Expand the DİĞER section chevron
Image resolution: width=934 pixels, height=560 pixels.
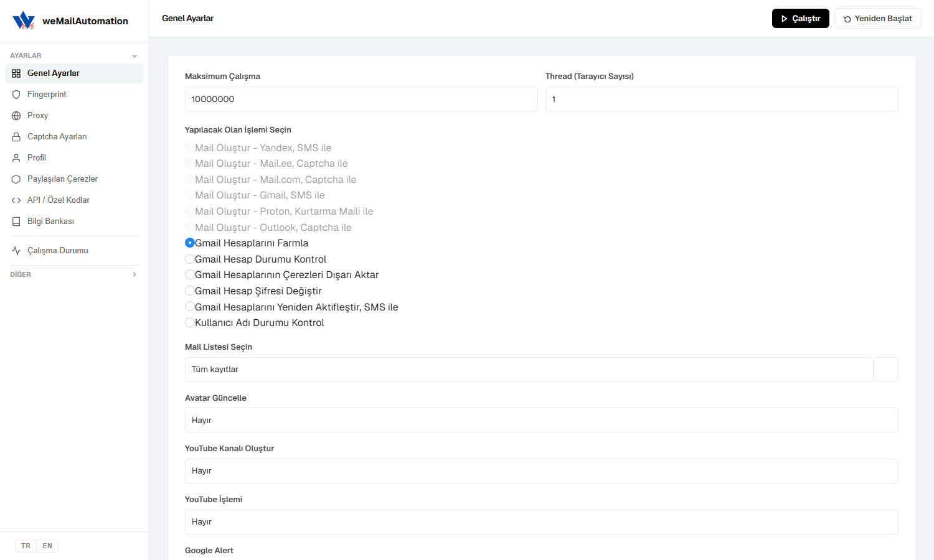click(x=134, y=274)
